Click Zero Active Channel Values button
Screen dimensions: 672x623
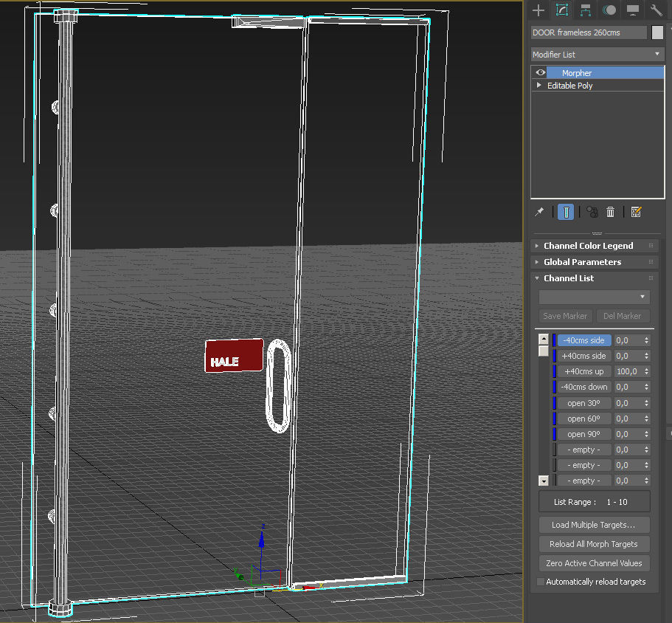[x=594, y=563]
